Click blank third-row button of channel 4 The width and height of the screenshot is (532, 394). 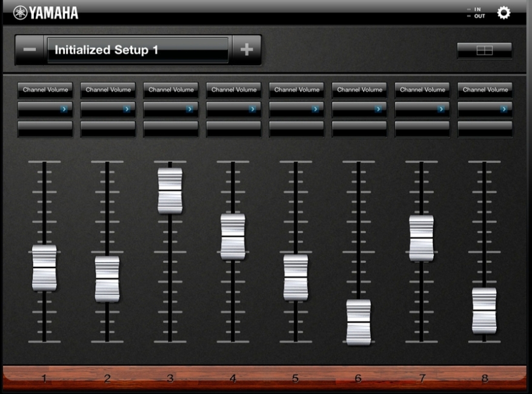point(234,129)
